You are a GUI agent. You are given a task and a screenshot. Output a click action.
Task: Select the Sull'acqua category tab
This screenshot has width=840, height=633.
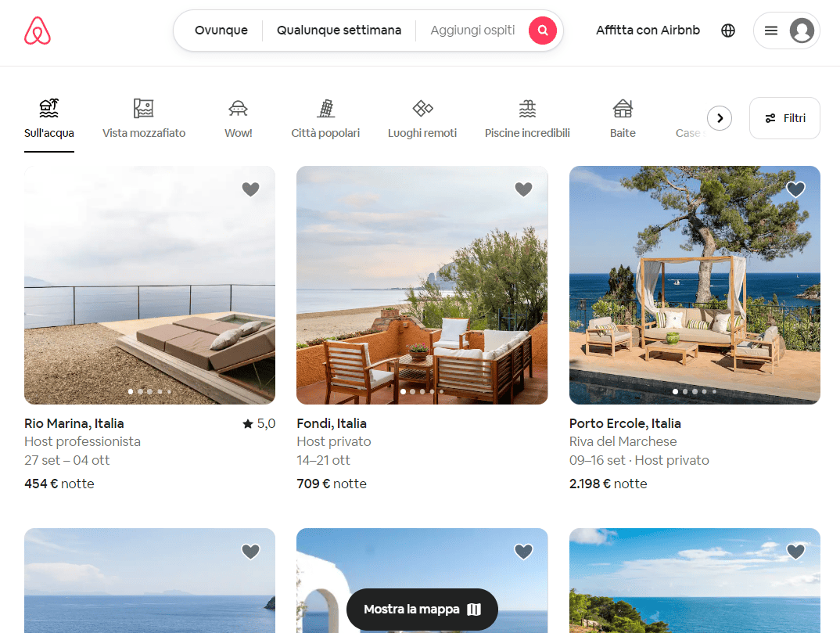(x=49, y=119)
